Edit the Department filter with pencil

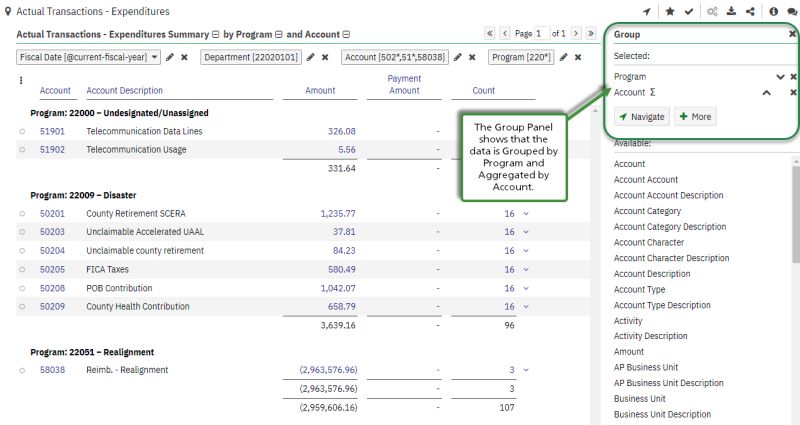[x=310, y=57]
